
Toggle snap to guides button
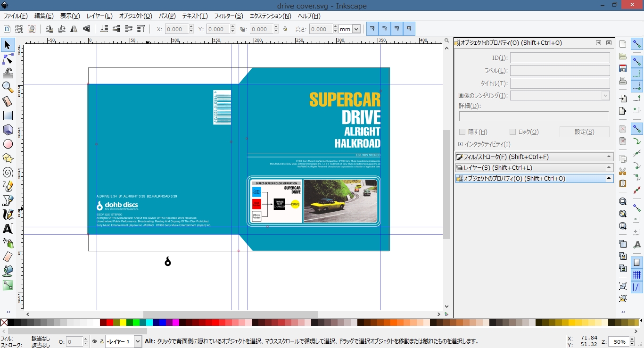[x=637, y=287]
